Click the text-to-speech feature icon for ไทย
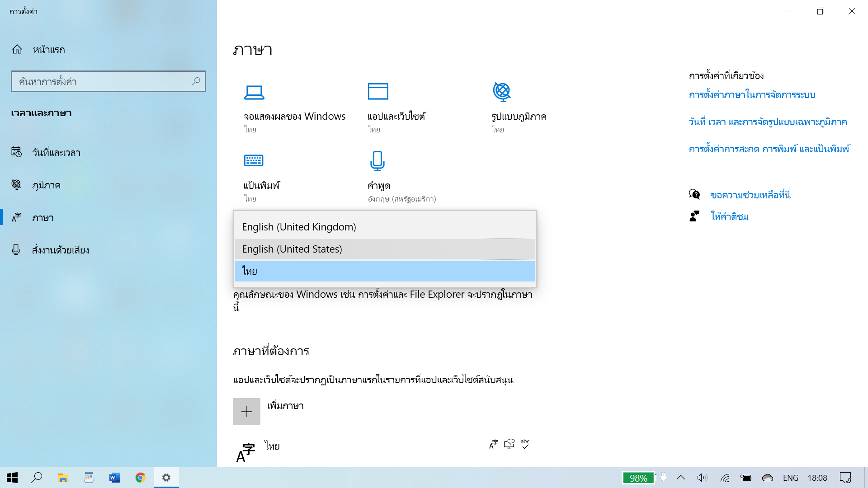 click(509, 444)
